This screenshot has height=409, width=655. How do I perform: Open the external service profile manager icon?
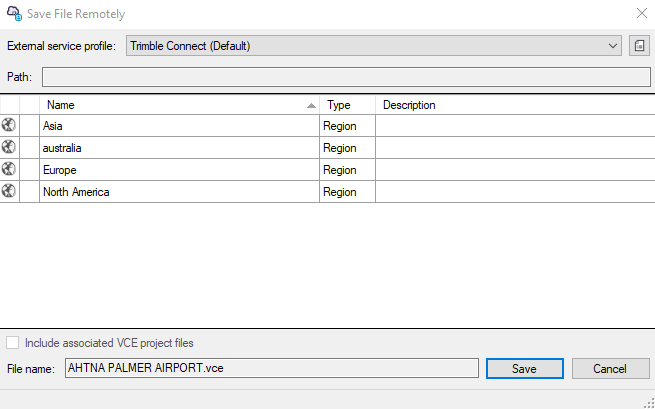click(640, 46)
